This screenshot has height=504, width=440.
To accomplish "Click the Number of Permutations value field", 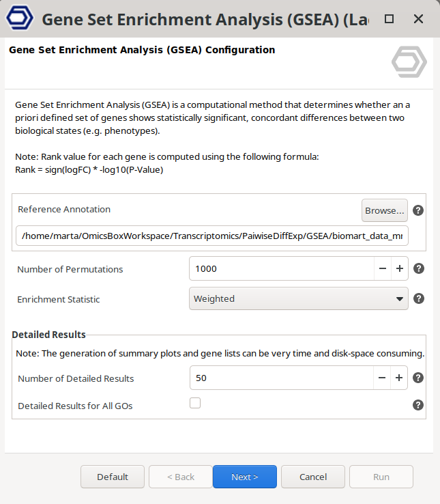I will (x=281, y=268).
